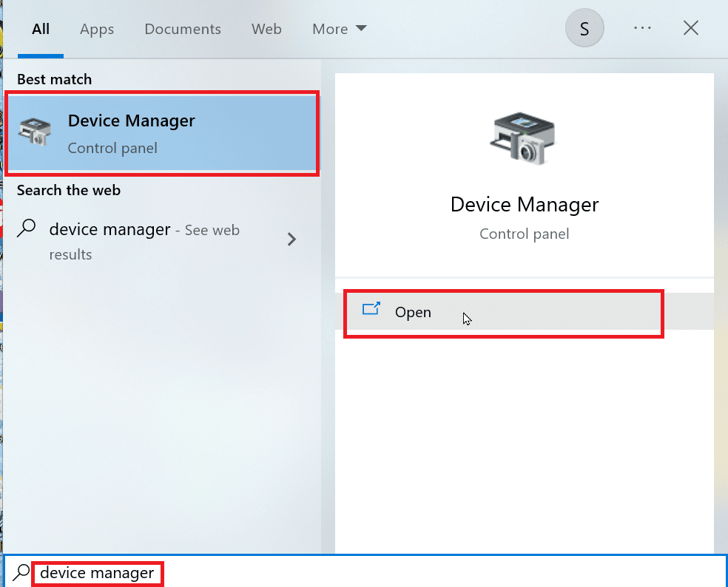Click the Device Manager icon in Best match
Screen dimensions: 728x587
coord(36,133)
